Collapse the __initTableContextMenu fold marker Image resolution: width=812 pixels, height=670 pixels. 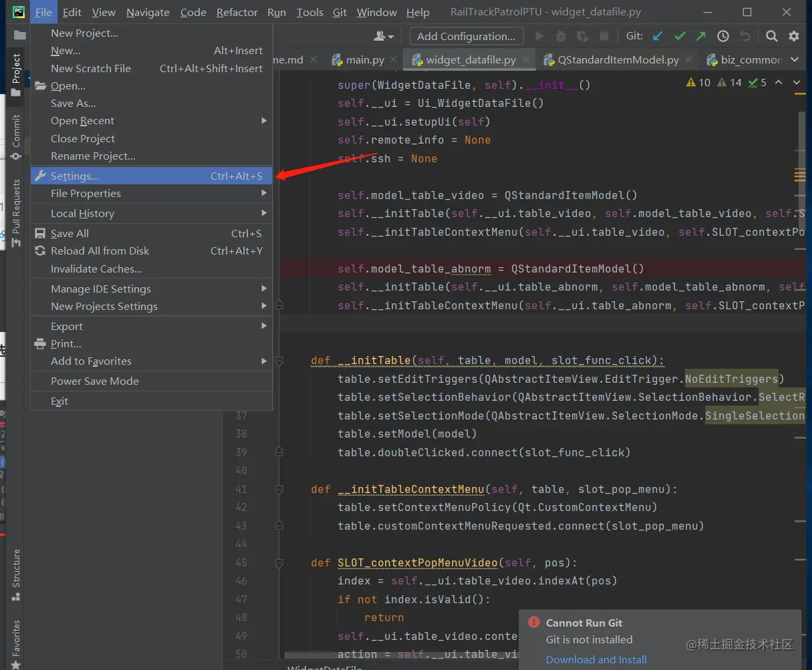[x=279, y=489]
